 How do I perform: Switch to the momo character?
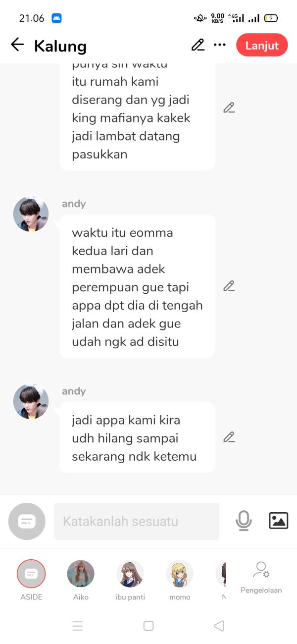pyautogui.click(x=180, y=581)
